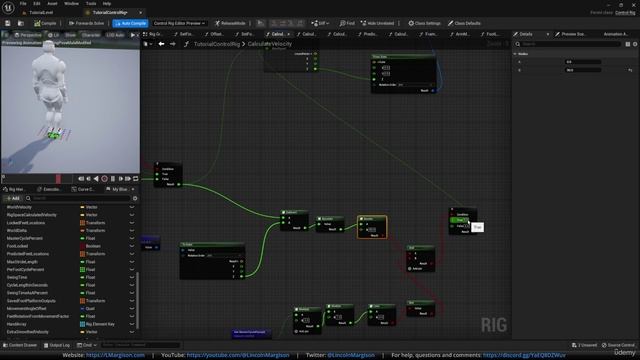The width and height of the screenshot is (640, 360).
Task: Navigate forward in graph history
Action: (173, 44)
